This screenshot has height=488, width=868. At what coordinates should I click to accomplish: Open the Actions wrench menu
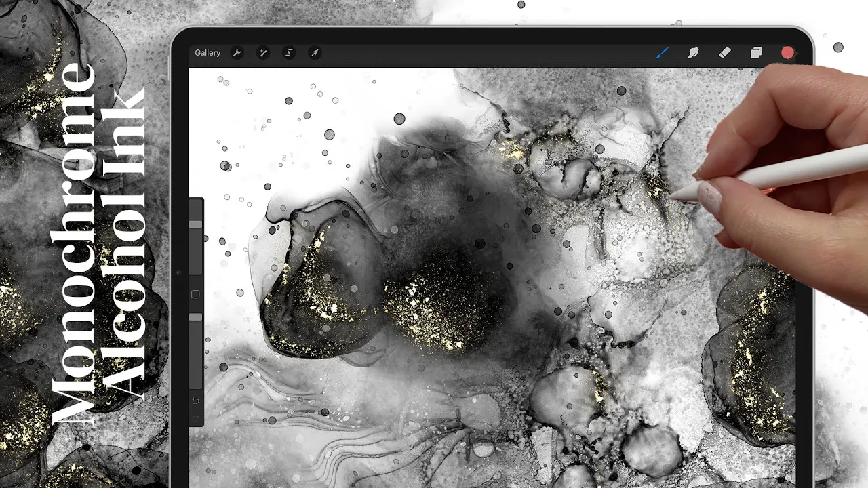237,53
